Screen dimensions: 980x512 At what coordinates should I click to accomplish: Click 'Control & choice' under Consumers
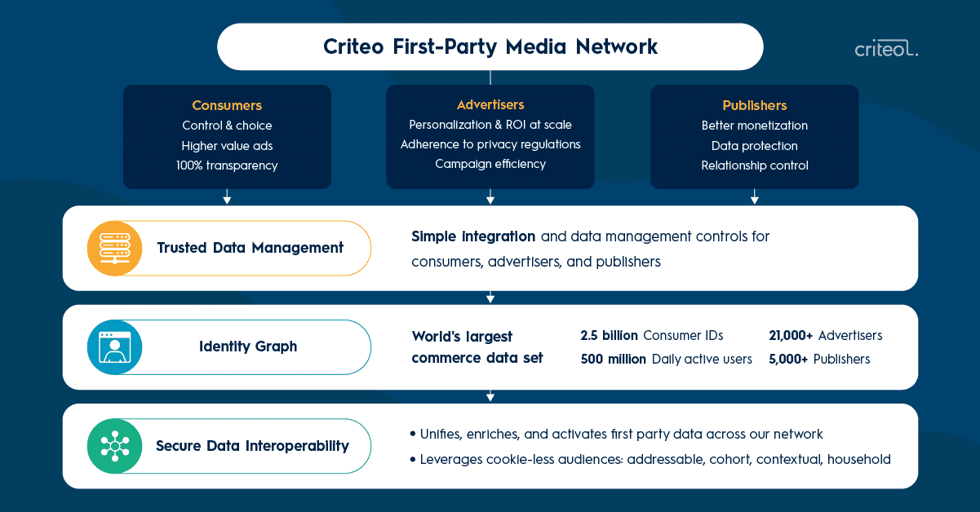[227, 126]
